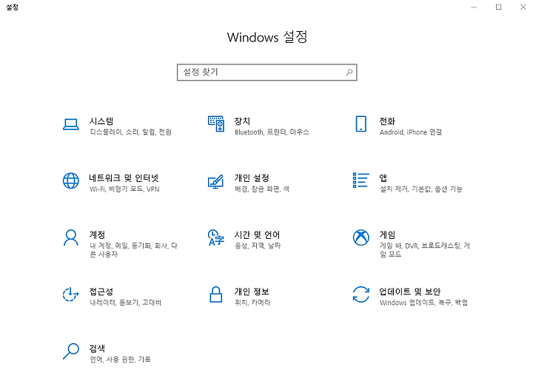Click the 설정 찾기 search field

266,72
